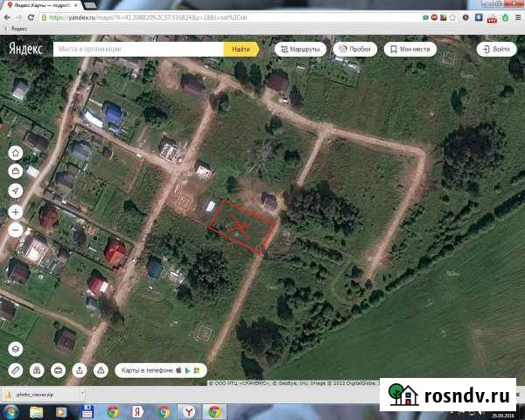Click the Apple App Store icon in Карты в телефоне
The width and height of the screenshot is (525, 420).
point(178,370)
